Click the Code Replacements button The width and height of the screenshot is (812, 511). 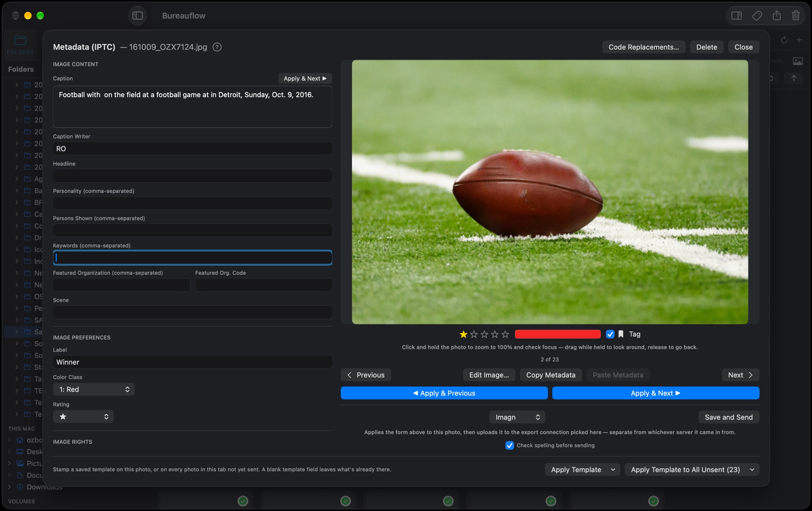pyautogui.click(x=643, y=47)
